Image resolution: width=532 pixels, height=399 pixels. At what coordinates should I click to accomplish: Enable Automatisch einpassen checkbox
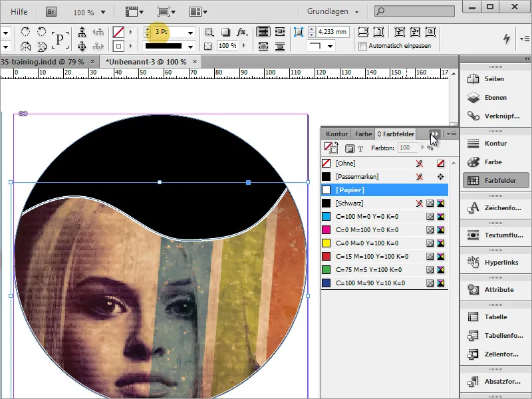(x=362, y=46)
